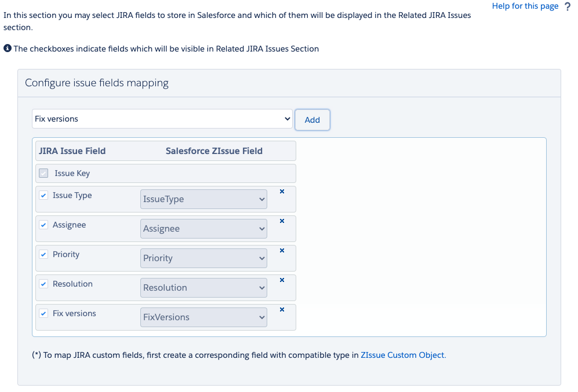Remove the Issue Type mapping row
Viewport: 578px width, 392px height.
point(282,192)
